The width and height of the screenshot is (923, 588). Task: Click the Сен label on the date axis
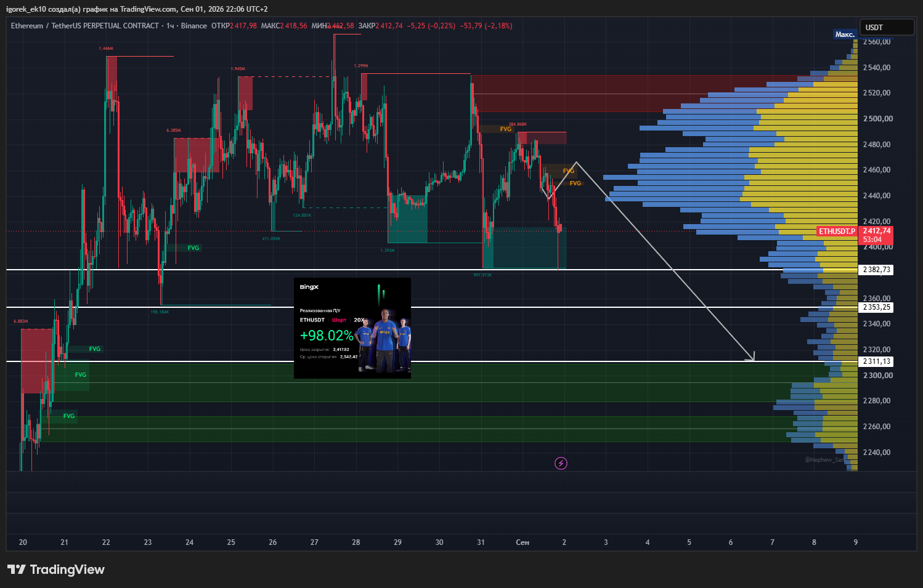[522, 542]
